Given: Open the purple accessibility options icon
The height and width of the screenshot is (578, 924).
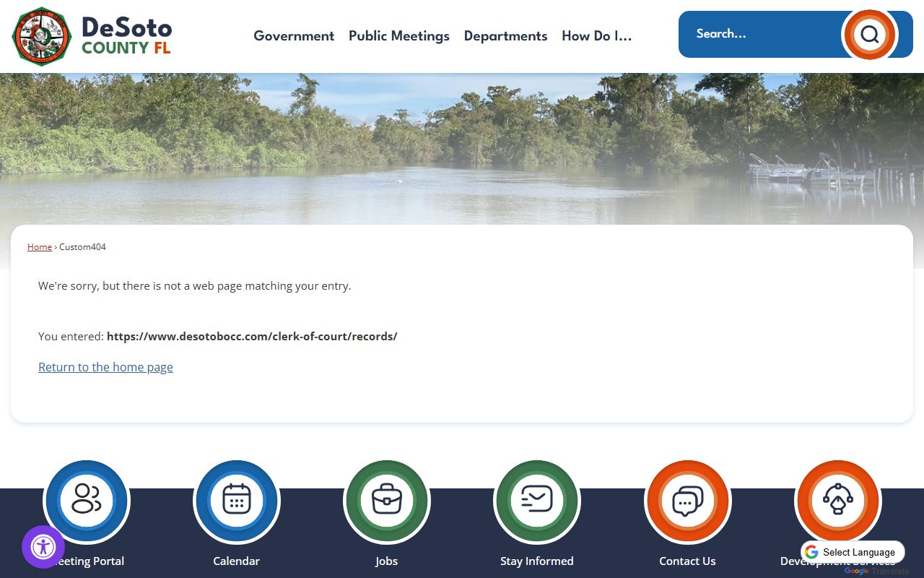Looking at the screenshot, I should click(x=43, y=547).
